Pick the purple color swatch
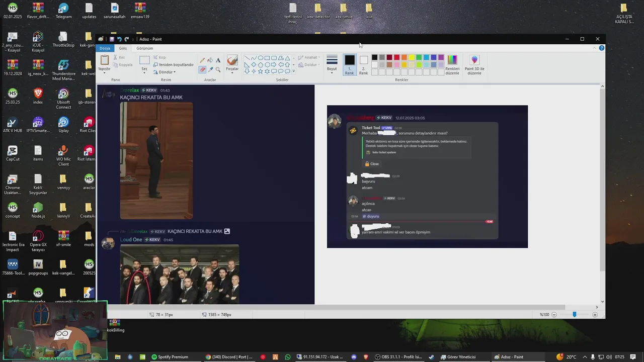Screen dimensions: 644x362 click(x=441, y=57)
